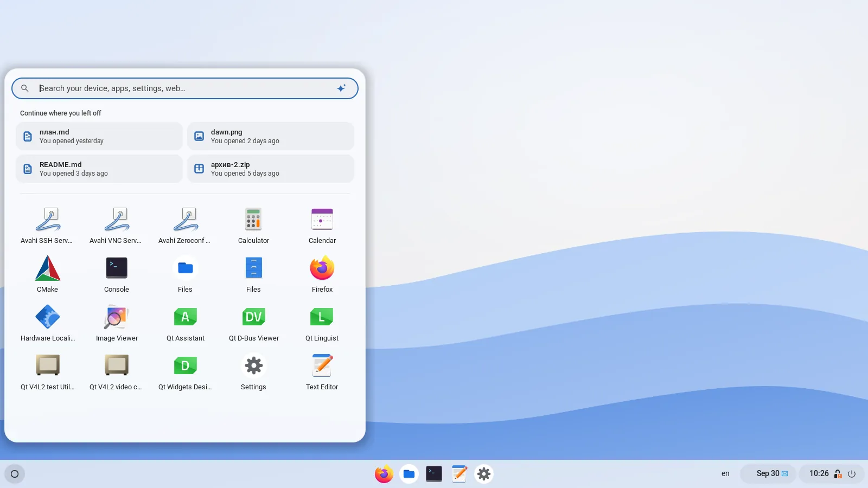Viewport: 868px width, 488px height.
Task: Click the launcher search field
Action: tap(185, 88)
